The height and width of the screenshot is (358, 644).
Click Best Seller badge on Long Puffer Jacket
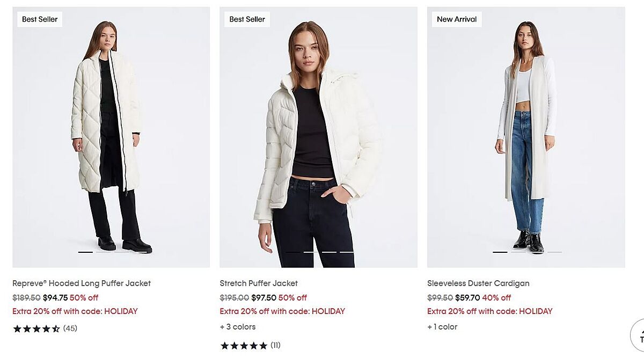tap(40, 19)
